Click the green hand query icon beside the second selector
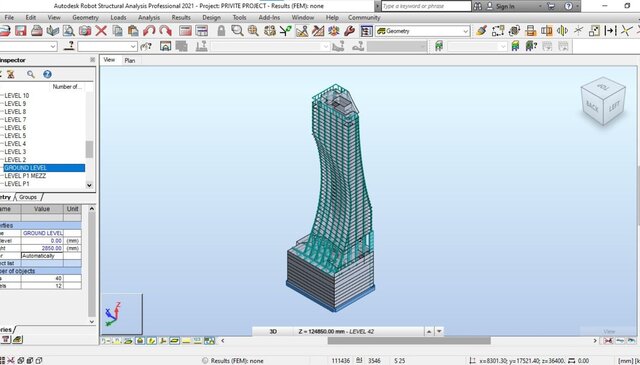The width and height of the screenshot is (640, 365). (x=146, y=47)
